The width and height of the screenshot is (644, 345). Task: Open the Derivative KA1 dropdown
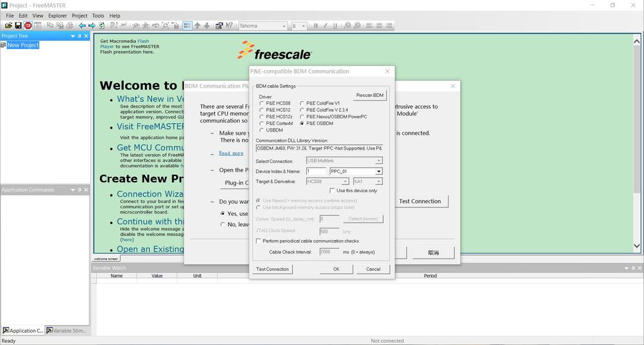click(x=378, y=181)
